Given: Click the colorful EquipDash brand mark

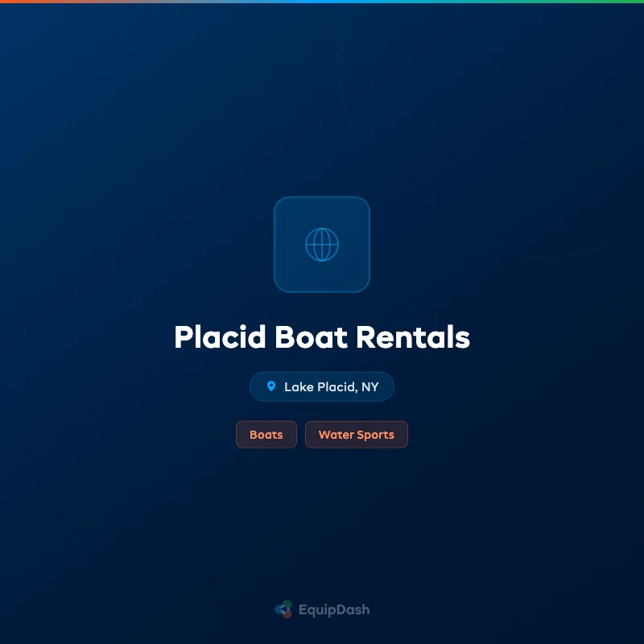Looking at the screenshot, I should [x=283, y=609].
